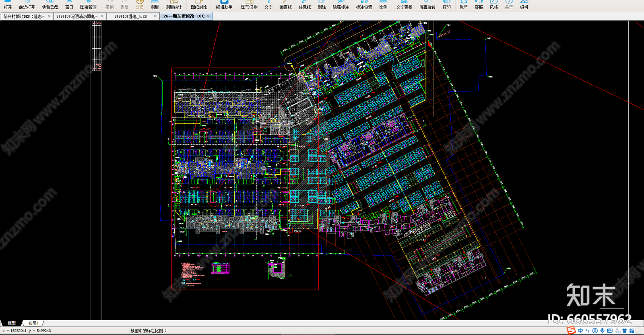Click the 打印 print button

pyautogui.click(x=447, y=5)
